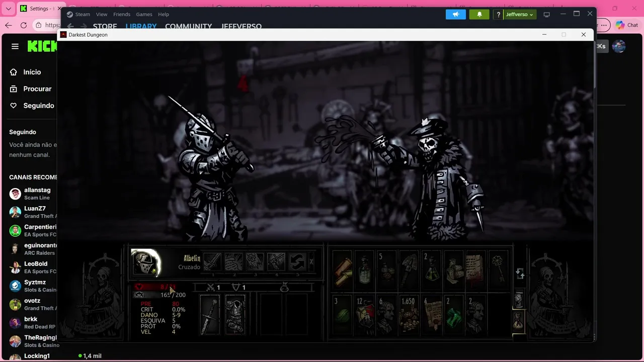Open the Help menu in Steam

(164, 14)
